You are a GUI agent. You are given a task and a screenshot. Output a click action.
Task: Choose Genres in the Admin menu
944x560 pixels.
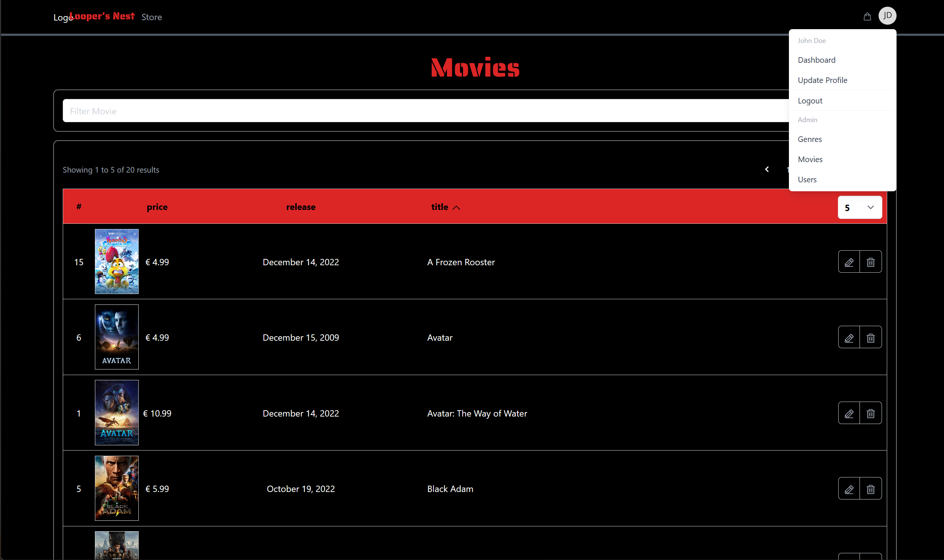(809, 139)
